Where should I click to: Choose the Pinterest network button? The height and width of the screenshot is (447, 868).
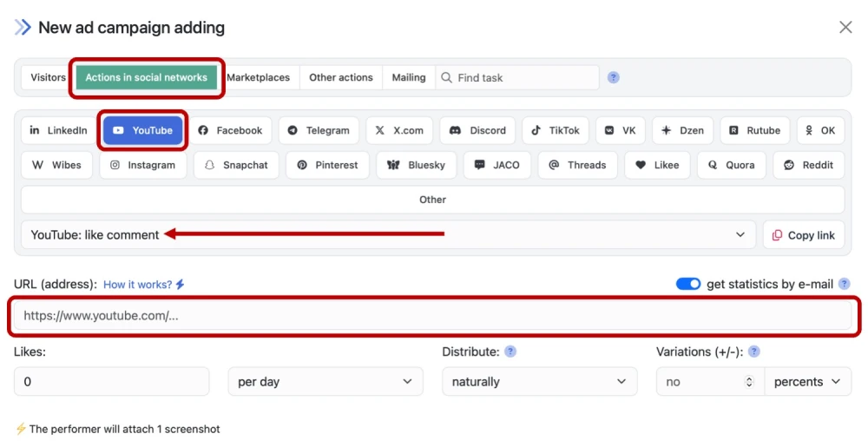(x=328, y=165)
